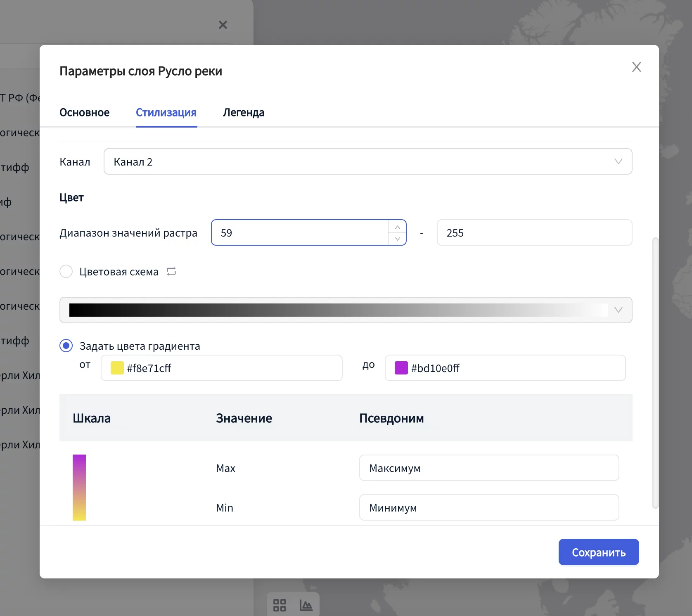Select the Цветовая схема radio button
692x616 pixels.
pyautogui.click(x=66, y=271)
